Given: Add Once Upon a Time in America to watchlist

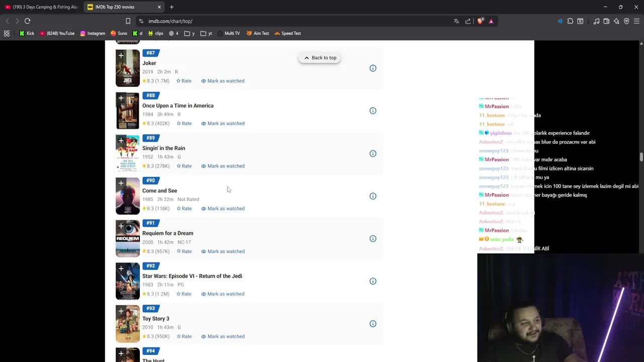Looking at the screenshot, I should coord(121,99).
